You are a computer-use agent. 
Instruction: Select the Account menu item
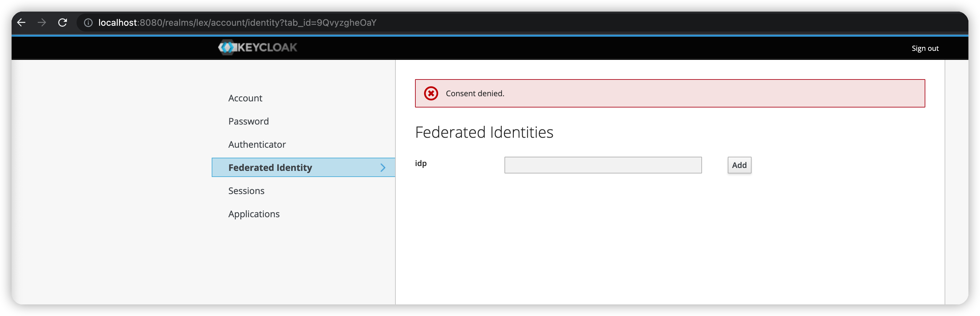[x=245, y=98]
